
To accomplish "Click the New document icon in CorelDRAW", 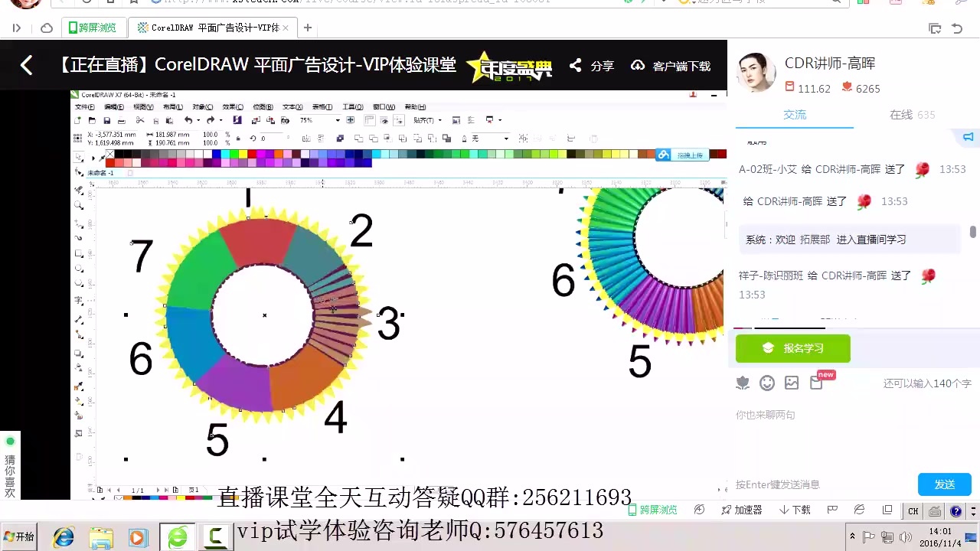I will point(78,120).
